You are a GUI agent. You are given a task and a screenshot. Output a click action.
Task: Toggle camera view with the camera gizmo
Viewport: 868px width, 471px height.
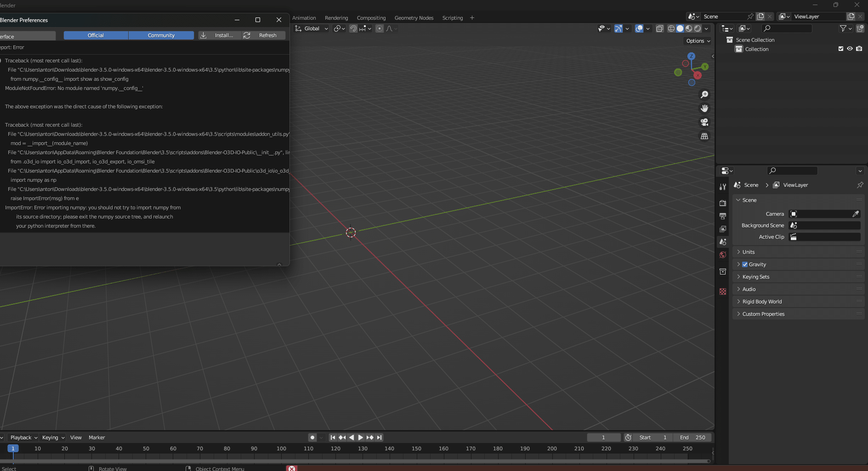tap(704, 122)
